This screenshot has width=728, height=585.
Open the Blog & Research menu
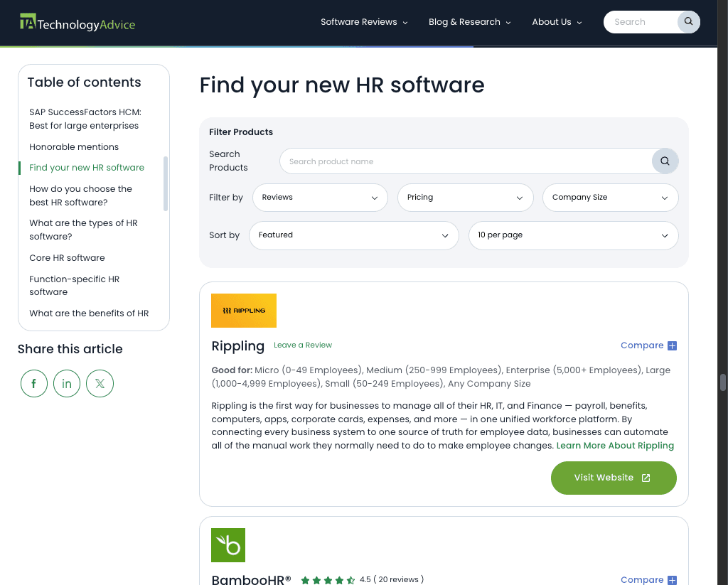(469, 22)
